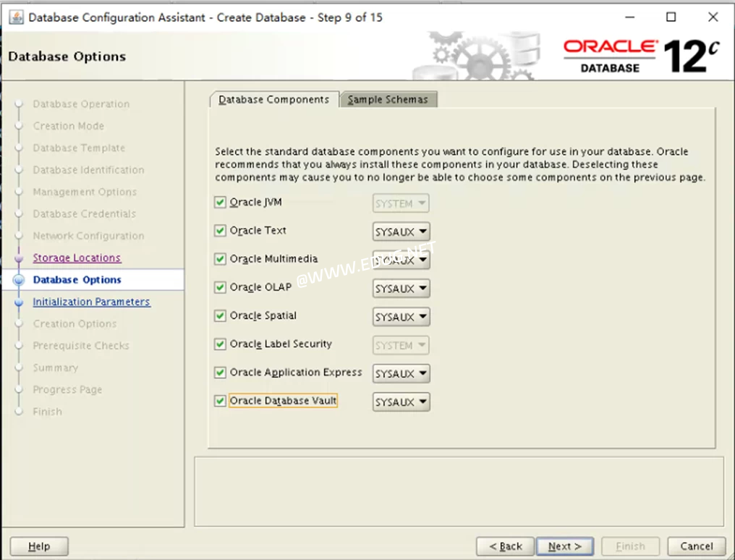Image resolution: width=735 pixels, height=560 pixels.
Task: Click the Database Credentials step
Action: click(x=85, y=214)
